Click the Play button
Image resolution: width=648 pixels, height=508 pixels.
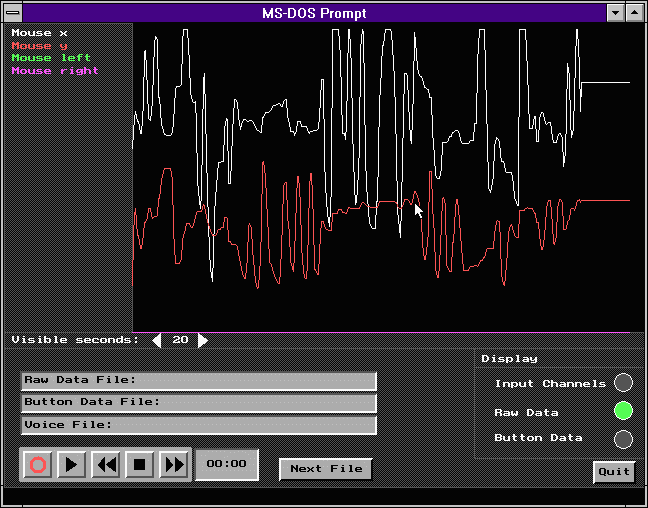[71, 465]
